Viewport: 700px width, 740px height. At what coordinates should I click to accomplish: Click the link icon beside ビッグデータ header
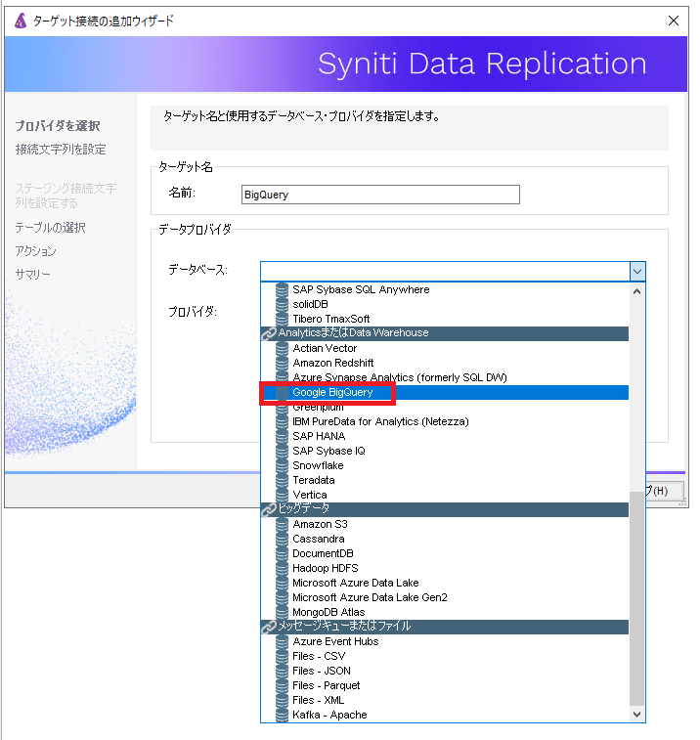click(x=269, y=509)
